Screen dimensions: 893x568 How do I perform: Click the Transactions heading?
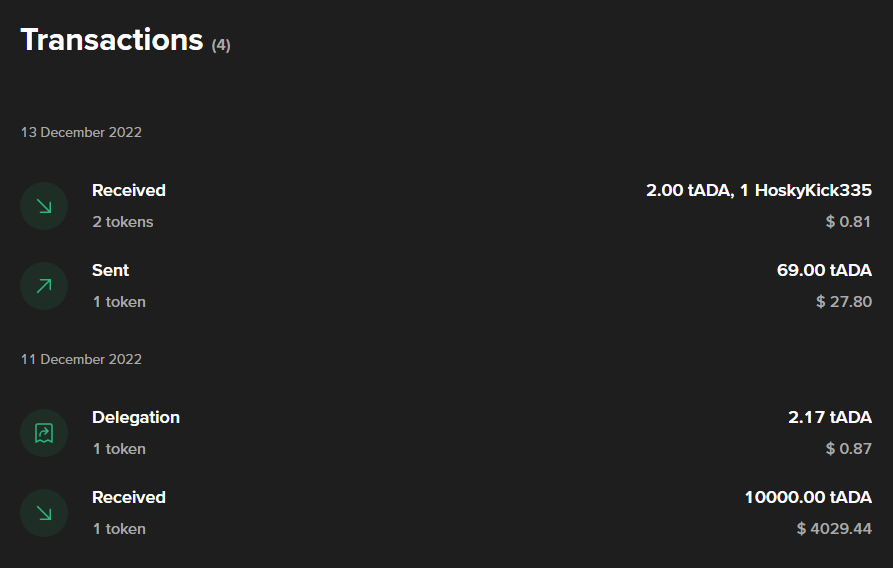click(x=112, y=40)
